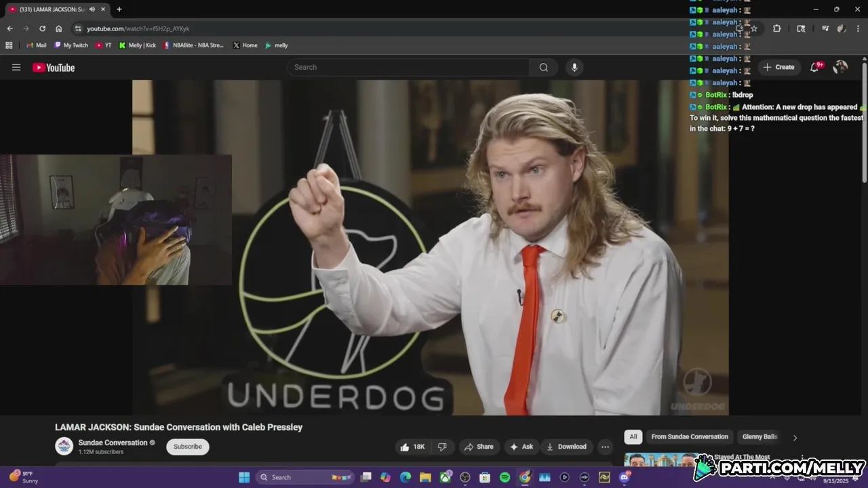Focus the YouTube search field
The height and width of the screenshot is (488, 868).
408,67
